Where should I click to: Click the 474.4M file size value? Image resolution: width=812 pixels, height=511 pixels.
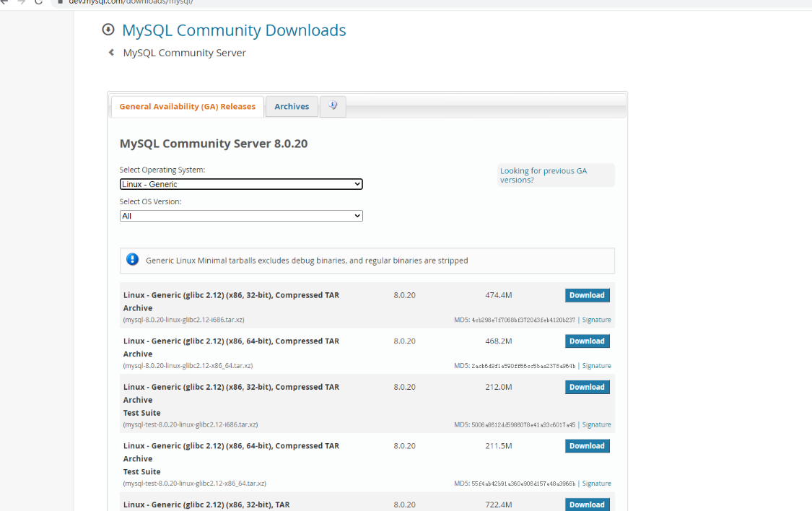click(499, 295)
